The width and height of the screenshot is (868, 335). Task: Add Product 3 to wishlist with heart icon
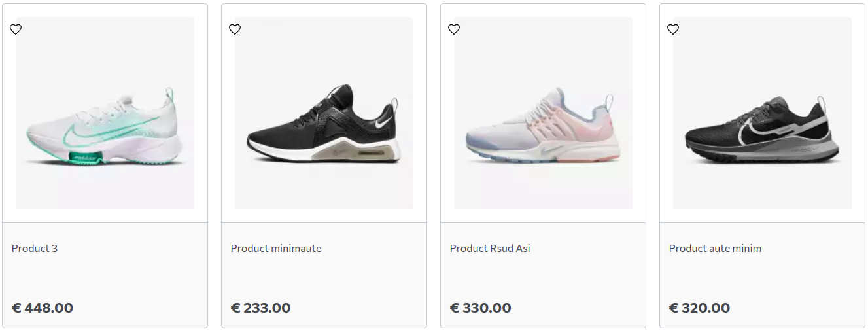[x=16, y=29]
